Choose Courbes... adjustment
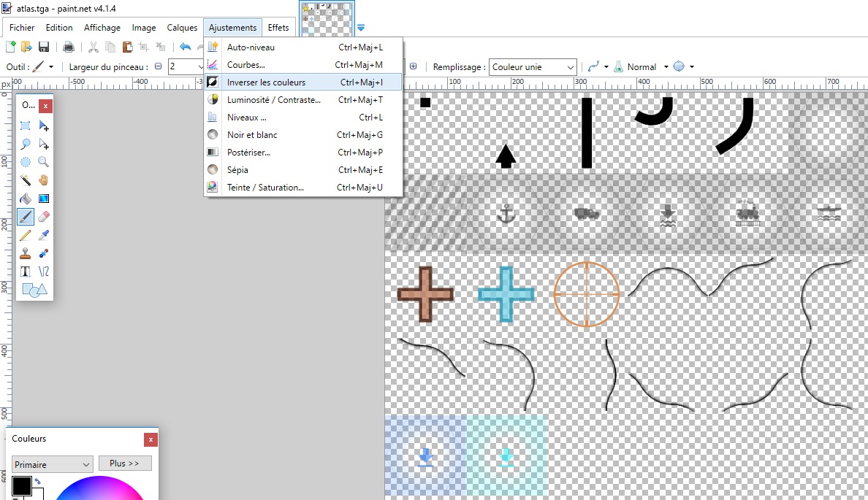 (x=302, y=65)
